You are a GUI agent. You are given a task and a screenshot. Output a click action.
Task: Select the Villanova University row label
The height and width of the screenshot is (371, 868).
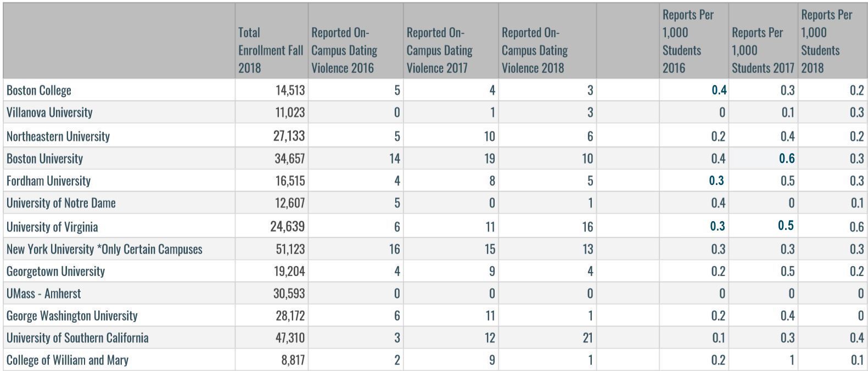(x=49, y=113)
